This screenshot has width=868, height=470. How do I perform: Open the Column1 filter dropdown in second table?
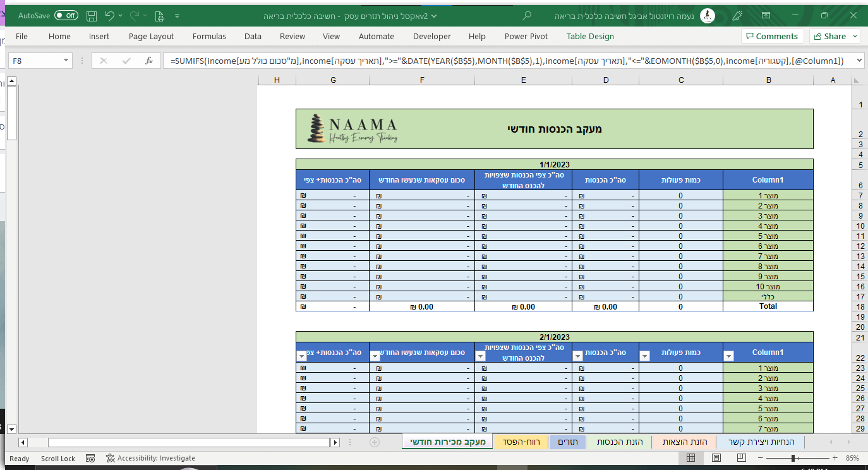[x=728, y=356]
